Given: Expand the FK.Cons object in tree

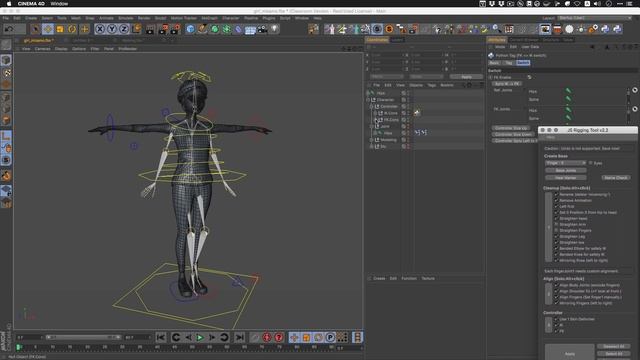Looking at the screenshot, I should [376, 120].
